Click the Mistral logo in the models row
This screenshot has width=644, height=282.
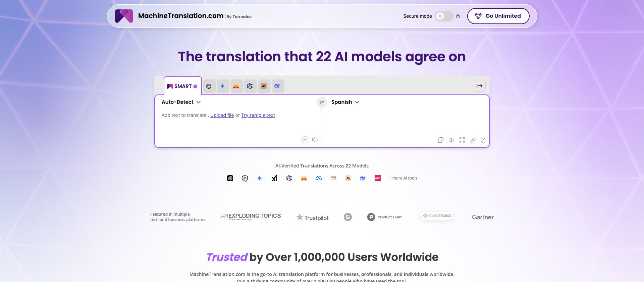(x=304, y=178)
